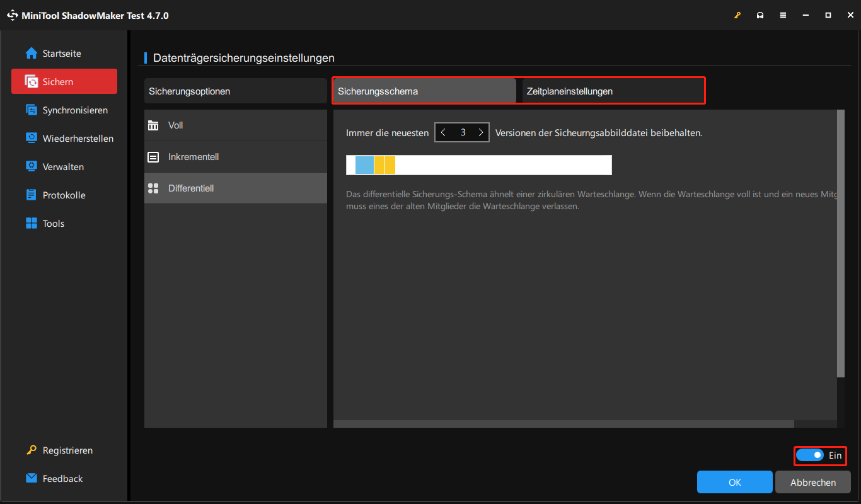Screen dimensions: 861x504
Task: Minimize the ShadowMaker window
Action: click(x=806, y=15)
